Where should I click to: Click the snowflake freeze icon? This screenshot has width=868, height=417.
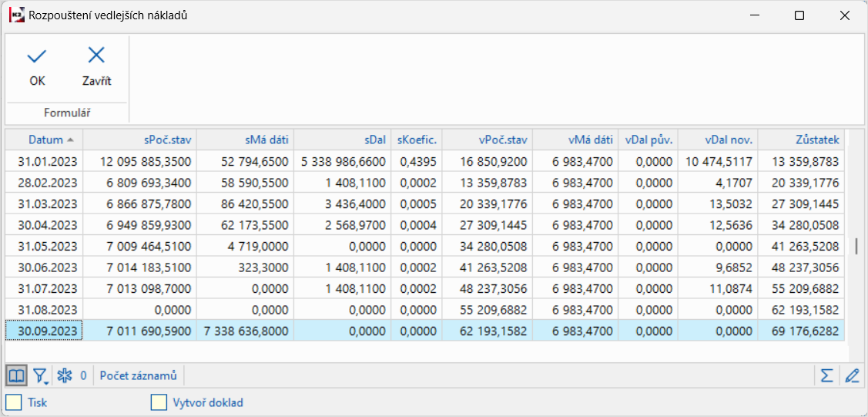65,375
